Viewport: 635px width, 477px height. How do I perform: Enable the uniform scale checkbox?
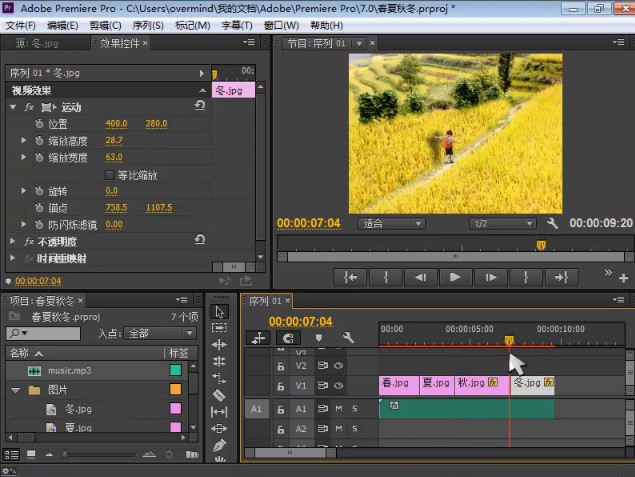click(x=110, y=175)
